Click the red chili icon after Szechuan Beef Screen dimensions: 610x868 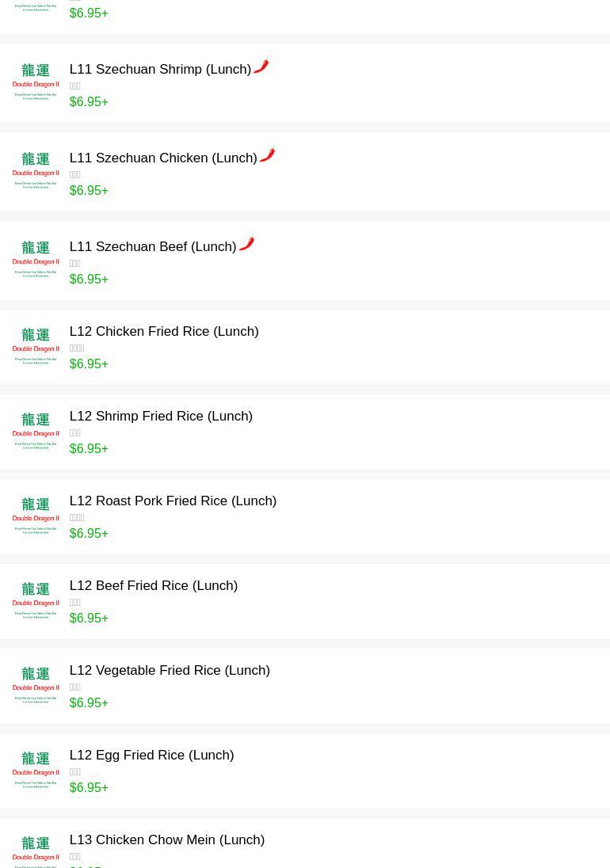246,244
